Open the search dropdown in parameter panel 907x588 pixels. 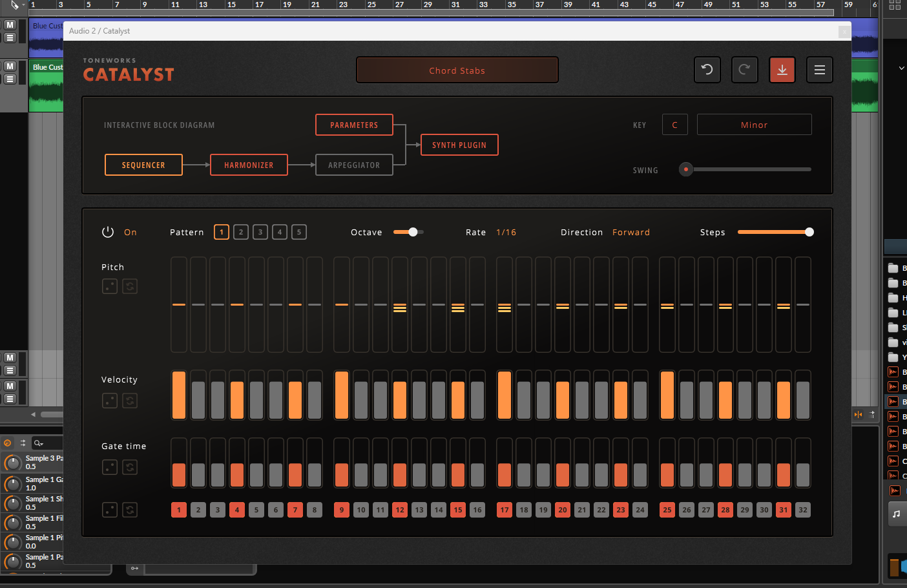pyautogui.click(x=39, y=443)
